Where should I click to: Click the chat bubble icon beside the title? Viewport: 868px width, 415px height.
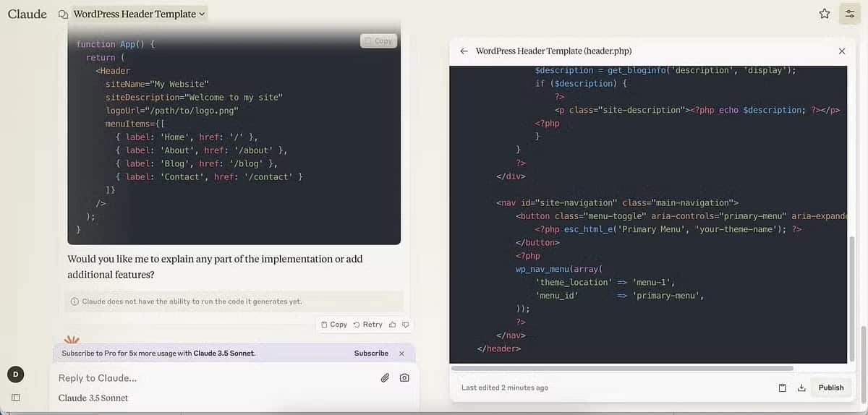point(63,14)
